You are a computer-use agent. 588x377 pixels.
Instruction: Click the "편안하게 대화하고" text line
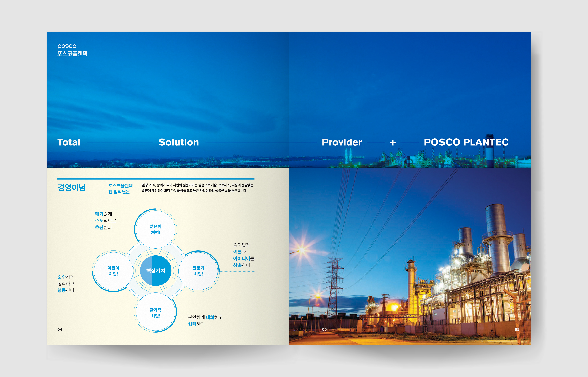coord(205,317)
